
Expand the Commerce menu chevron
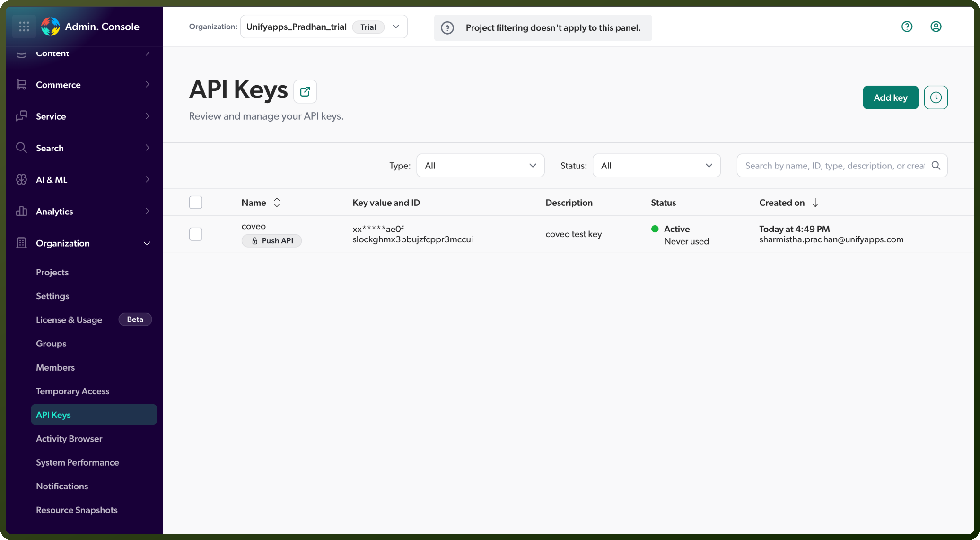(148, 84)
